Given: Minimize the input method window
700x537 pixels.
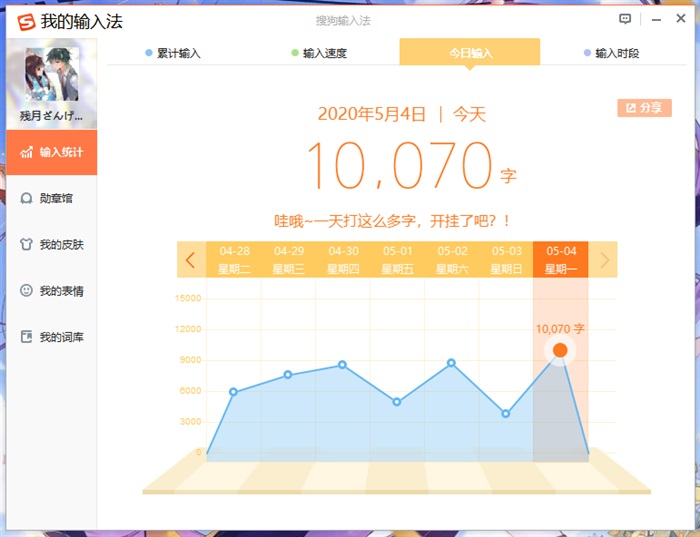Looking at the screenshot, I should (656, 19).
